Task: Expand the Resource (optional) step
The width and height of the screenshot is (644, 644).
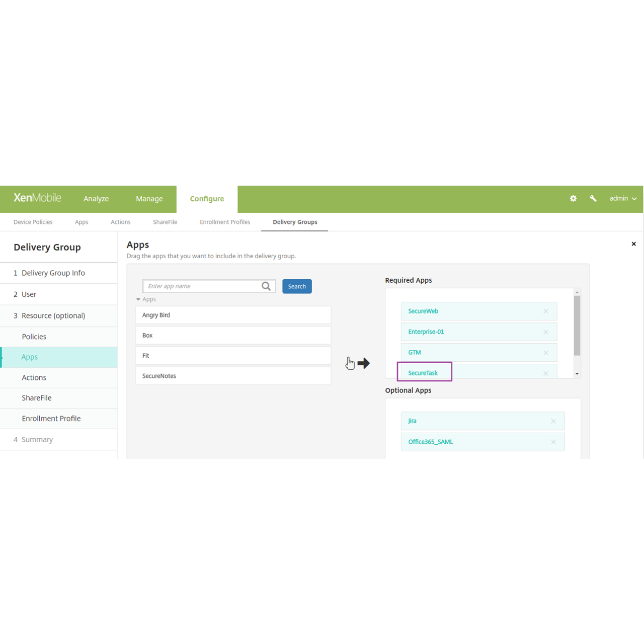Action: click(x=53, y=315)
